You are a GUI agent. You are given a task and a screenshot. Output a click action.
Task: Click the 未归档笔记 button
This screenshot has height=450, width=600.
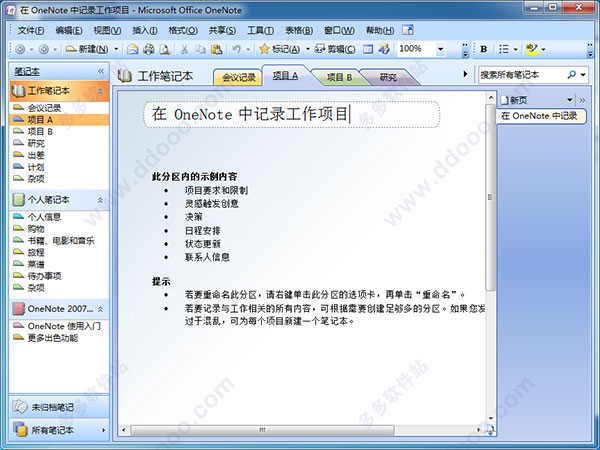59,407
